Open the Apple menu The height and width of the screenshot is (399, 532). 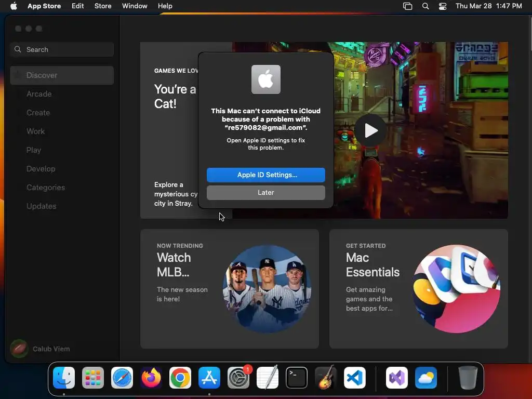coord(14,6)
